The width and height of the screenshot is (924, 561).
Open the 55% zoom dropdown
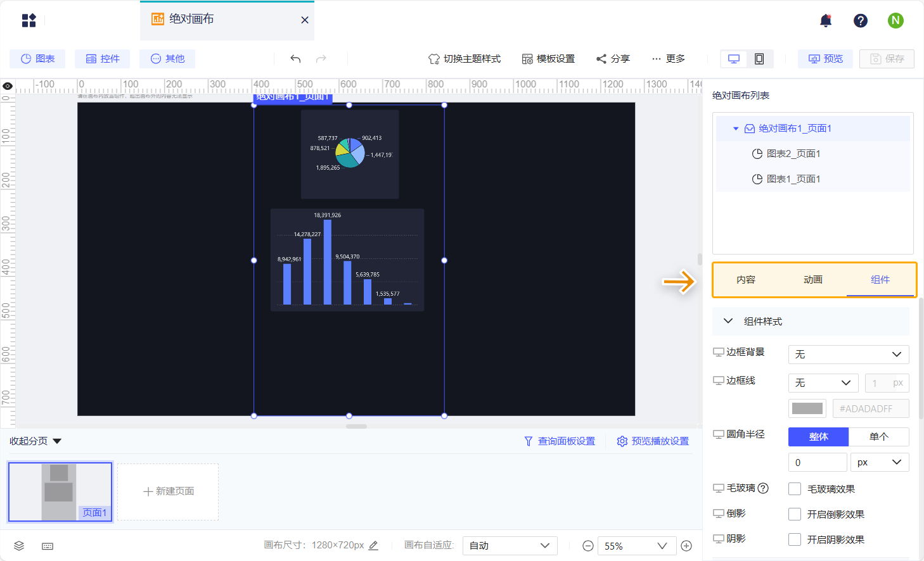pos(636,546)
